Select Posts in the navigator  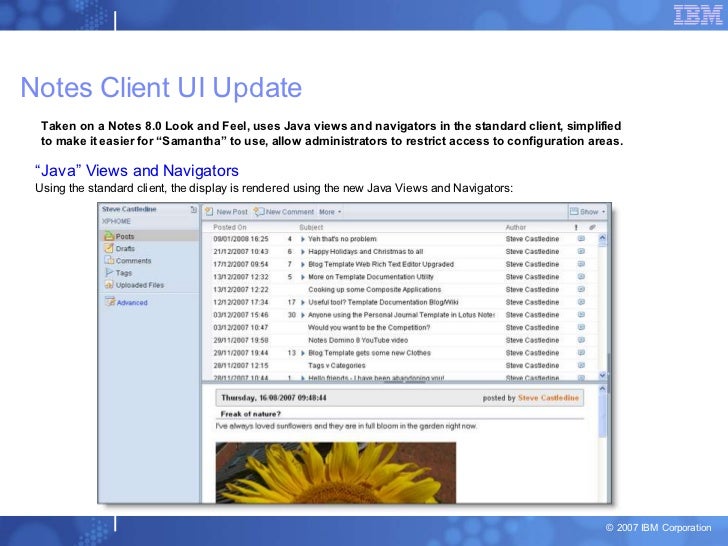click(124, 236)
